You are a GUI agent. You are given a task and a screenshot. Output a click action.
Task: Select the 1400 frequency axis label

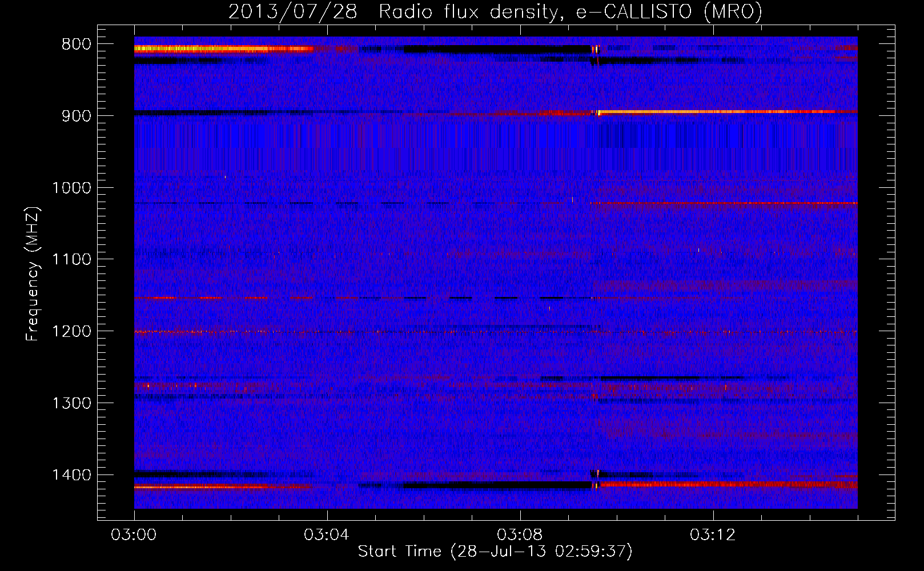click(x=72, y=475)
